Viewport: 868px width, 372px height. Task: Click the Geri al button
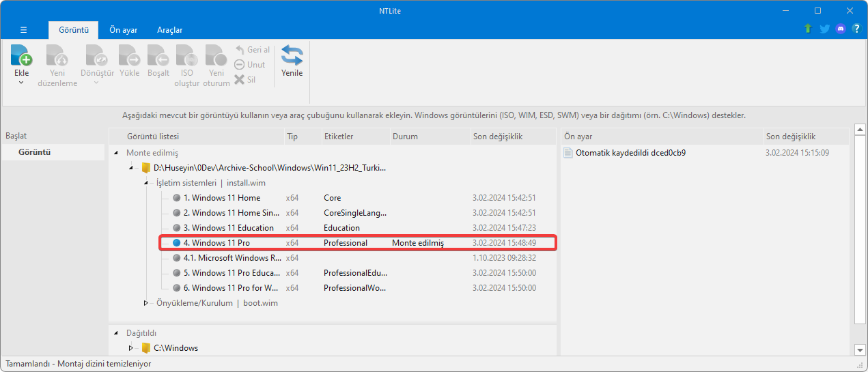click(252, 50)
